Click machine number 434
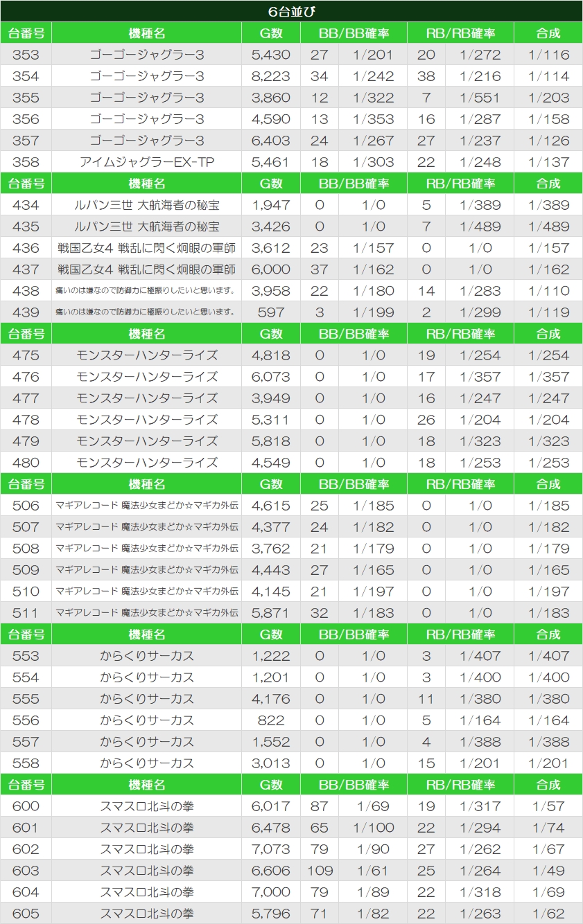 tap(26, 205)
